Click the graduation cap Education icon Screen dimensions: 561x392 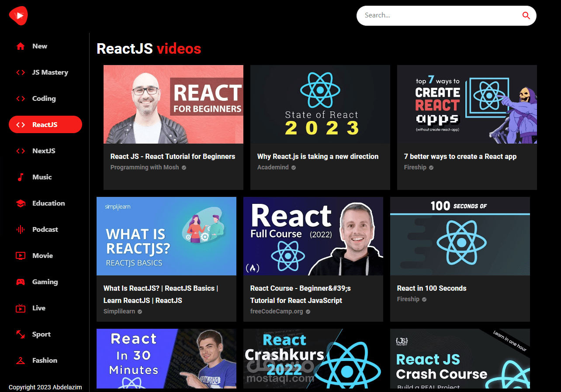click(21, 203)
